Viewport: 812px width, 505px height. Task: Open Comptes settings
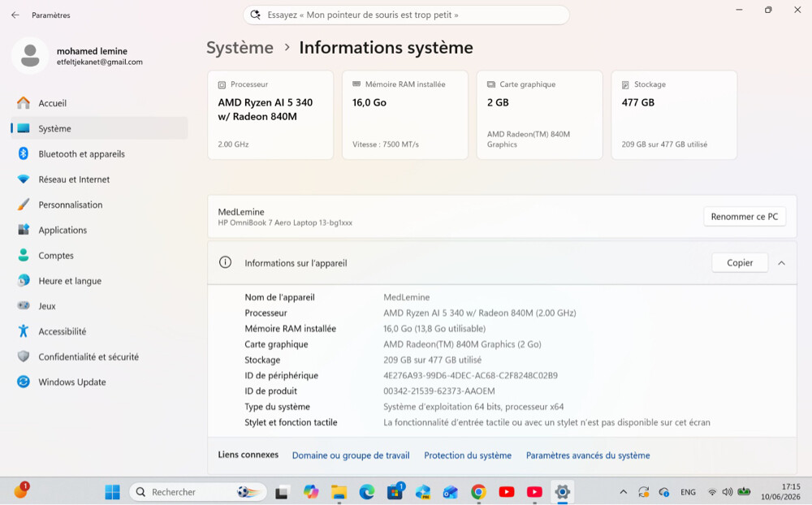(x=98, y=256)
